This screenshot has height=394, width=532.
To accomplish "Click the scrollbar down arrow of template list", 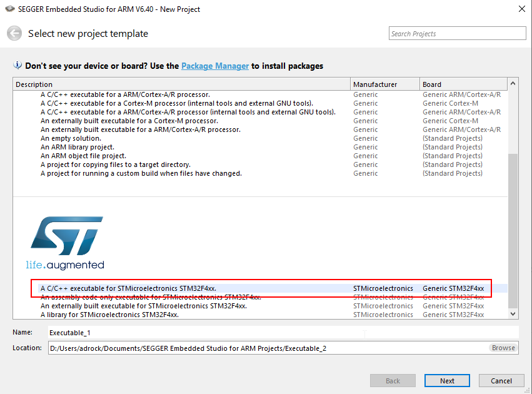I will tap(513, 313).
